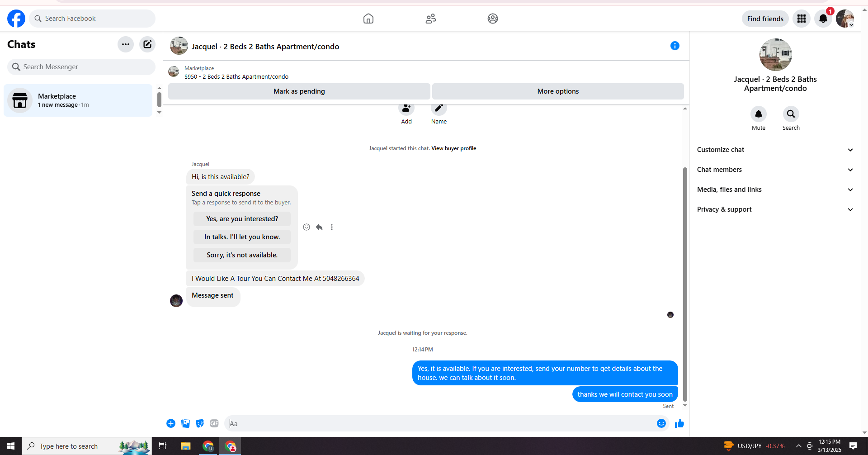Viewport: 868px width, 455px height.
Task: Click Mark as pending button
Action: point(299,91)
